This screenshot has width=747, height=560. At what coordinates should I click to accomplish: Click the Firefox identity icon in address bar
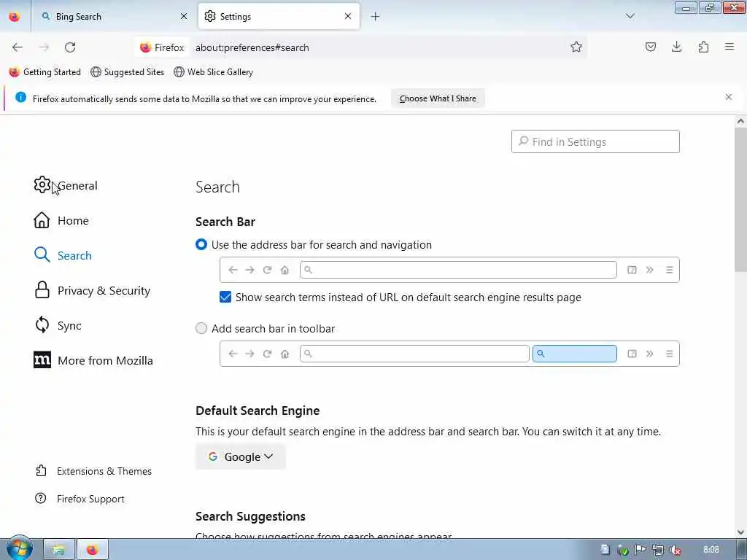162,47
